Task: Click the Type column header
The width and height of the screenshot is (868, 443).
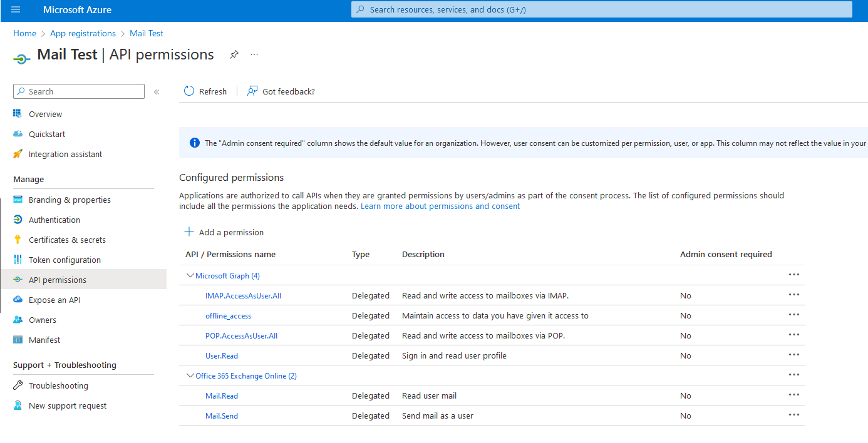Action: click(x=361, y=254)
